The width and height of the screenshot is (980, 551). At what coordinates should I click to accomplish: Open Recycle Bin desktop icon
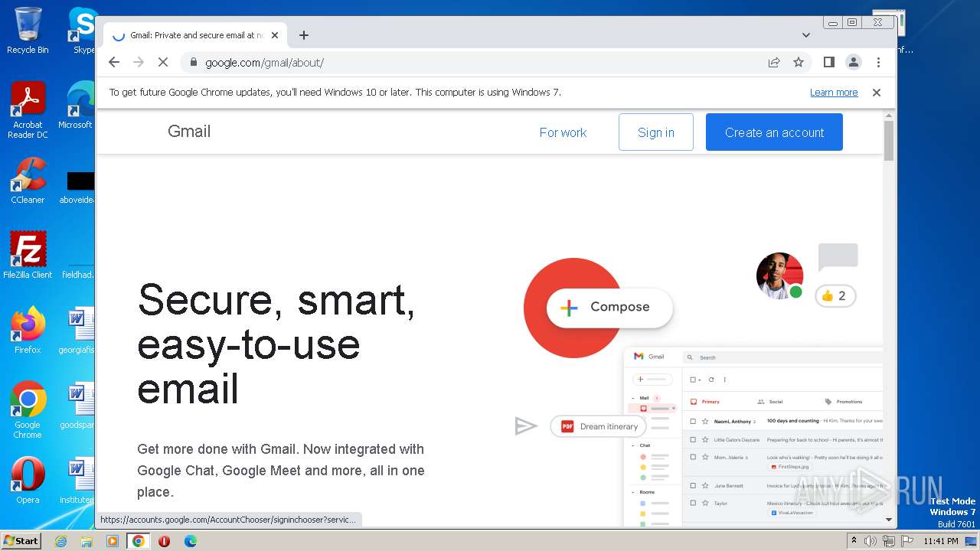pyautogui.click(x=28, y=31)
